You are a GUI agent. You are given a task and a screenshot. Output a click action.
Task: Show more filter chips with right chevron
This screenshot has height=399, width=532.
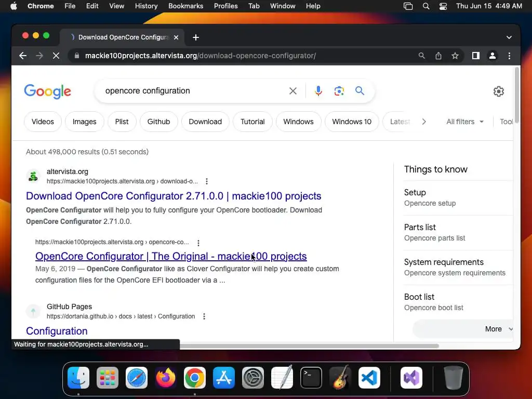424,122
